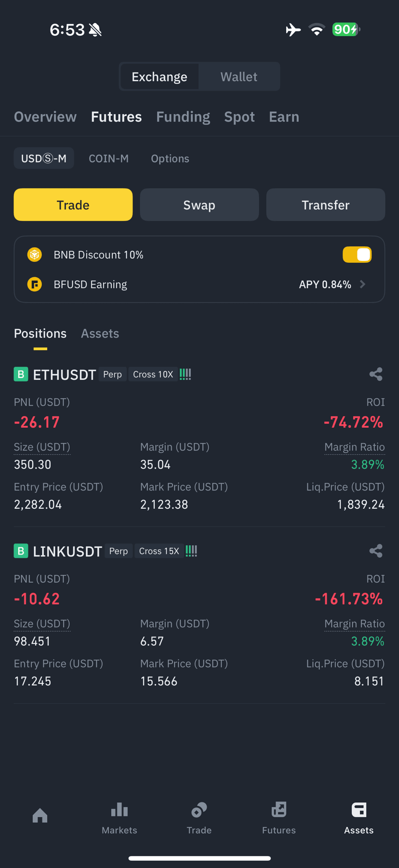Tap the Transfer button

click(326, 205)
